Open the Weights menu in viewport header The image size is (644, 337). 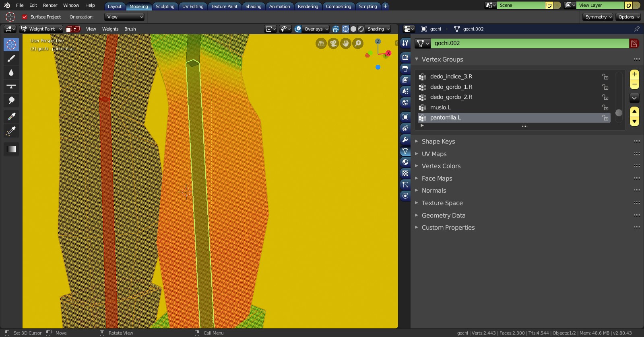110,29
